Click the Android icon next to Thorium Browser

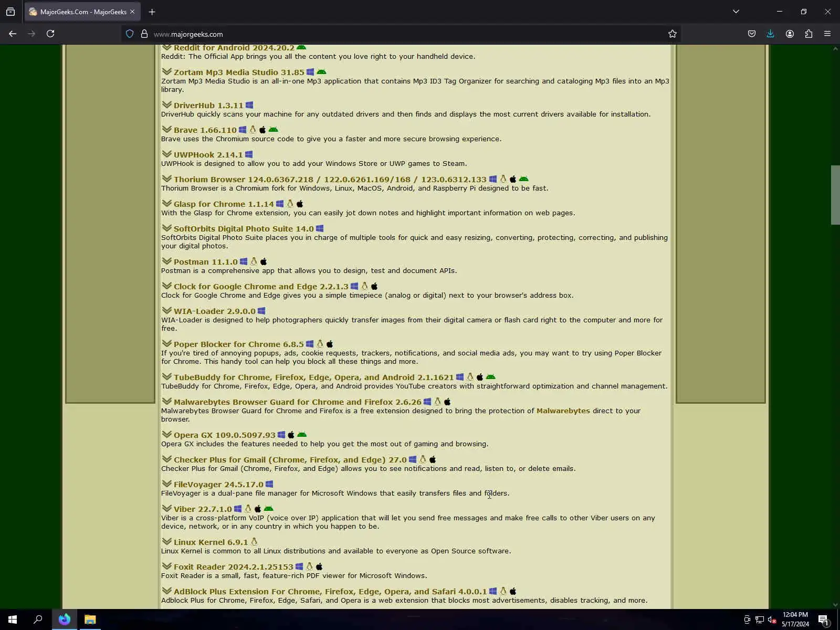(523, 179)
